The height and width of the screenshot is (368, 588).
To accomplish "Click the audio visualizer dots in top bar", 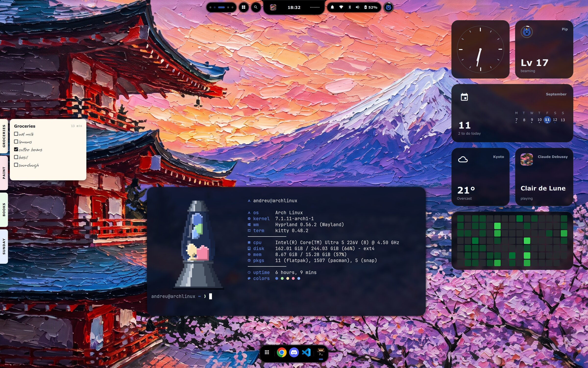I will [315, 7].
